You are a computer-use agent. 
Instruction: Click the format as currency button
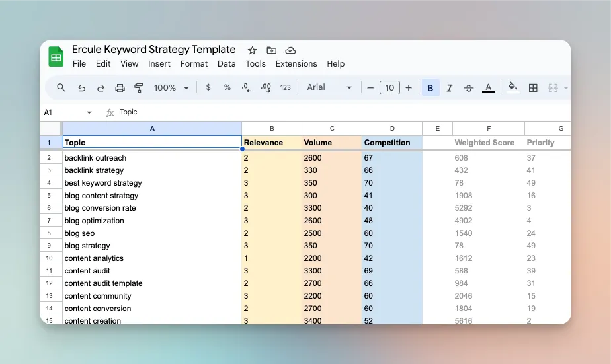pyautogui.click(x=208, y=88)
